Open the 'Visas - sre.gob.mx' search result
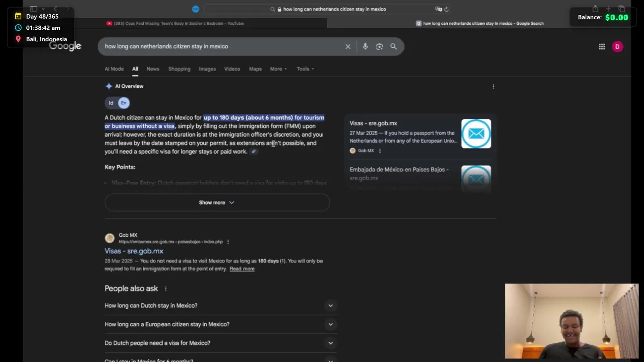This screenshot has width=644, height=362. 134,251
